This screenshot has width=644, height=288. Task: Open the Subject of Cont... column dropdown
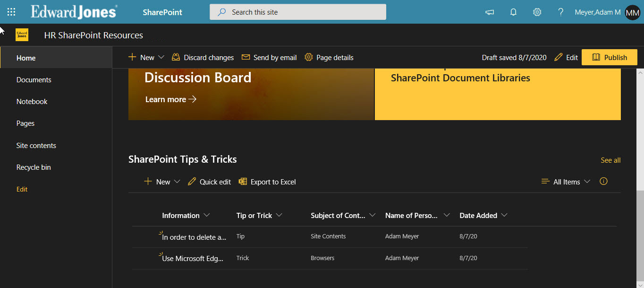373,215
